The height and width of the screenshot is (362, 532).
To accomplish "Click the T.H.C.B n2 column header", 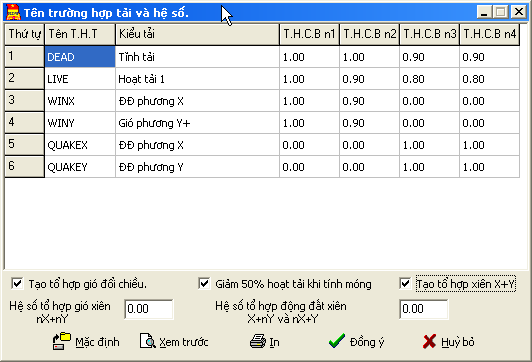I will [x=369, y=34].
